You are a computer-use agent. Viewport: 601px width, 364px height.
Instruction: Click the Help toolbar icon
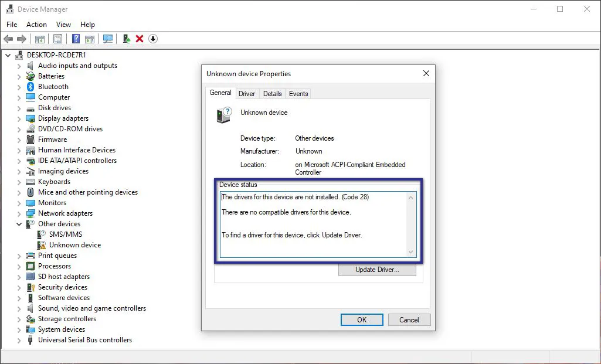(x=76, y=39)
